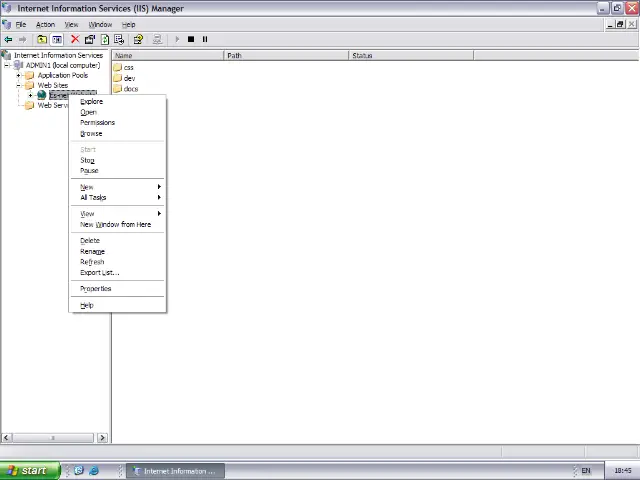Click the Internet Explorer icon in quick launch
The image size is (640, 480).
pyautogui.click(x=94, y=470)
